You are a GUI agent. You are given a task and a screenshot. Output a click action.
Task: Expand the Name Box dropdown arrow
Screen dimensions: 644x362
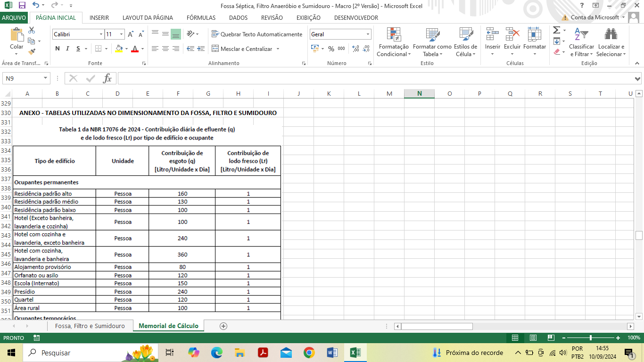[x=46, y=78]
